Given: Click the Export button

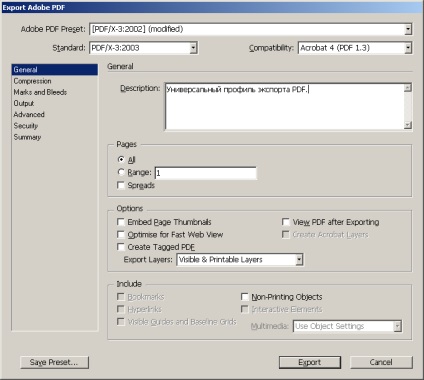Looking at the screenshot, I should pyautogui.click(x=310, y=362).
